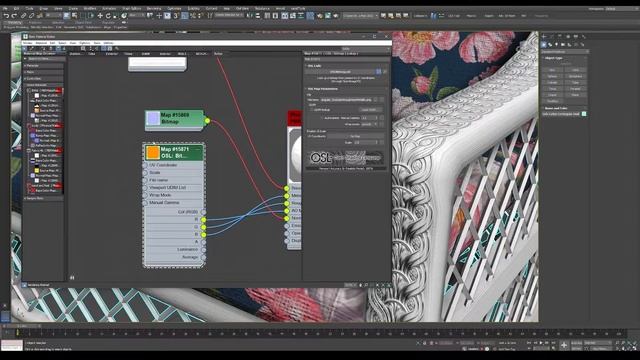Open Select by Name dialog icon
The image size is (640, 360).
(x=75, y=16)
